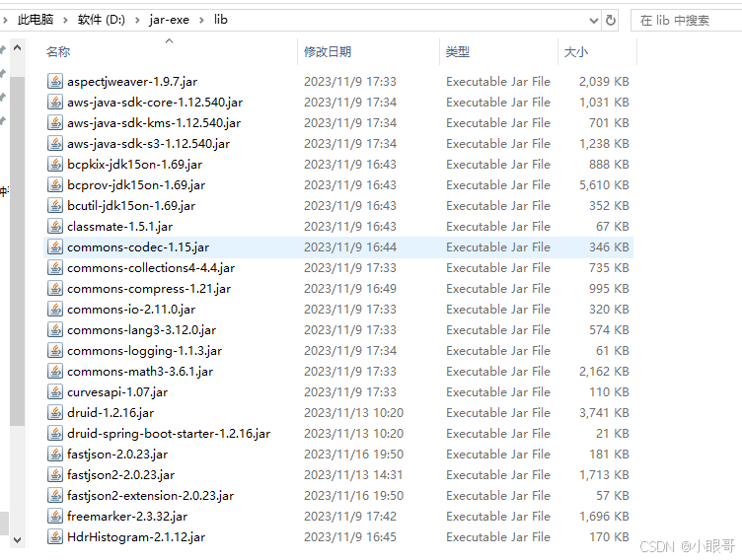Click the commons-compress-1.21.jar file icon
This screenshot has height=560, width=742.
point(55,289)
